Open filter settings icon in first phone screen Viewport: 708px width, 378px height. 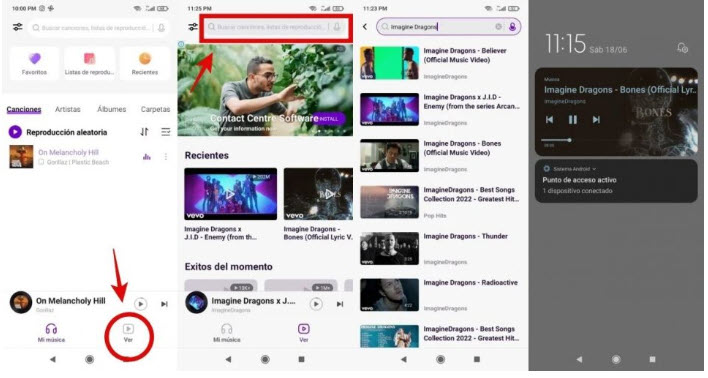(x=18, y=27)
